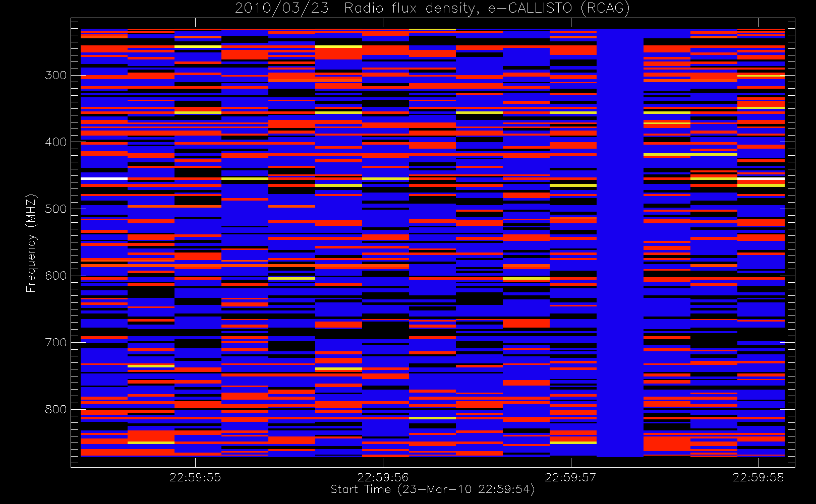816x504 pixels.
Task: Click the 'Frequency (MHz)' y-axis label
Action: (x=31, y=243)
